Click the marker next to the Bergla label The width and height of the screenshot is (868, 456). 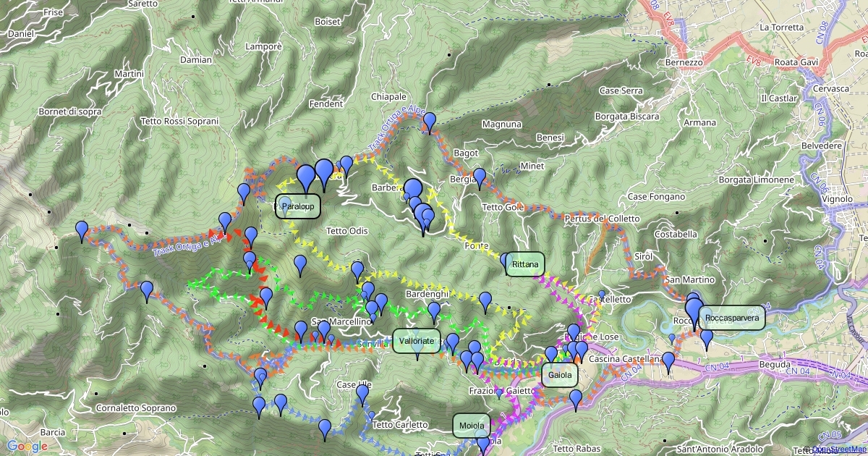coord(480,178)
